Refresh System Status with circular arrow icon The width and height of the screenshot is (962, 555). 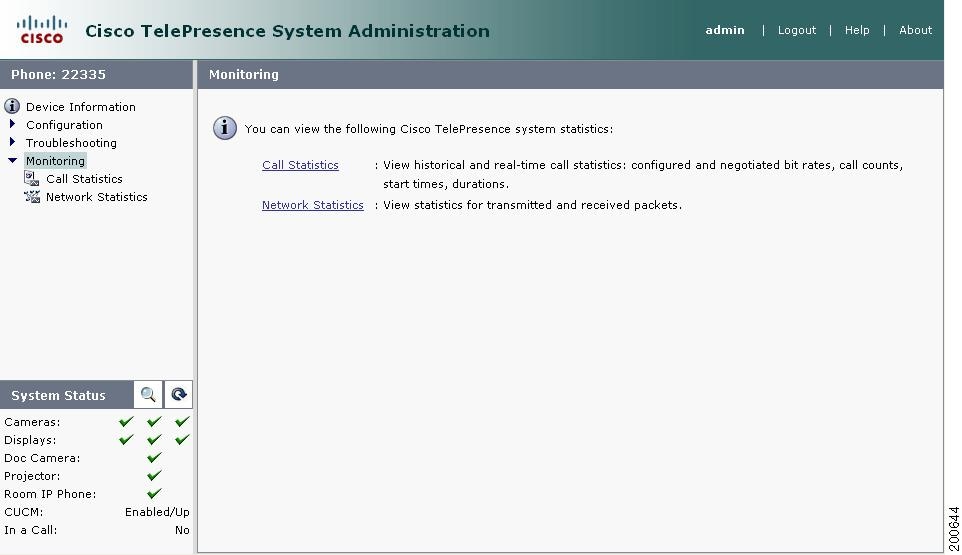[179, 394]
